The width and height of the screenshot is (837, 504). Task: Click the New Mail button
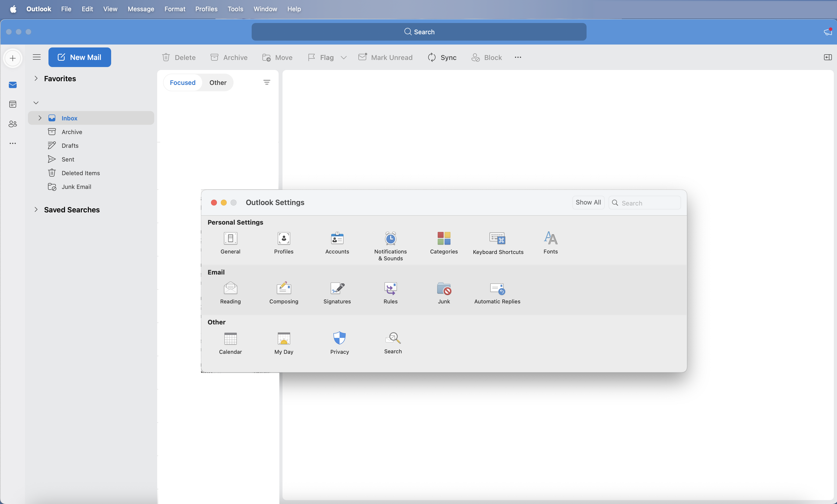[x=80, y=57]
